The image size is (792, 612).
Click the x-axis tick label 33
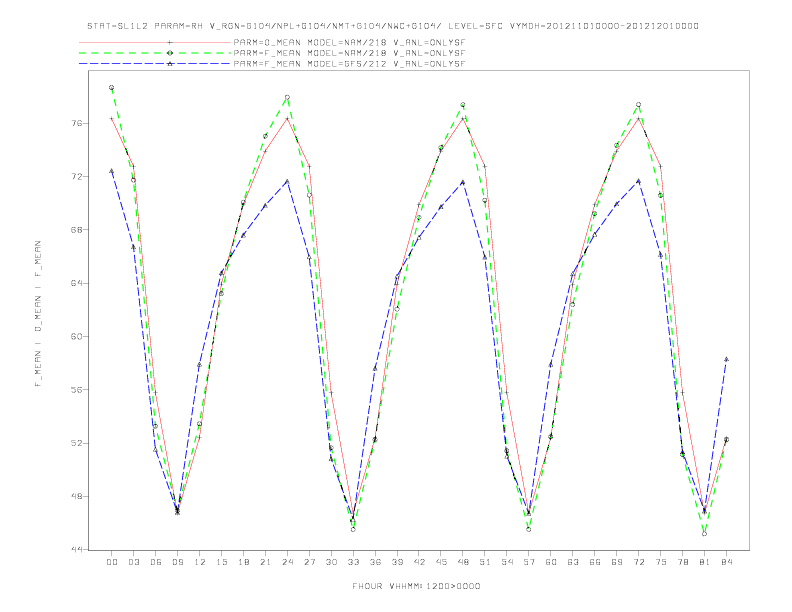353,562
